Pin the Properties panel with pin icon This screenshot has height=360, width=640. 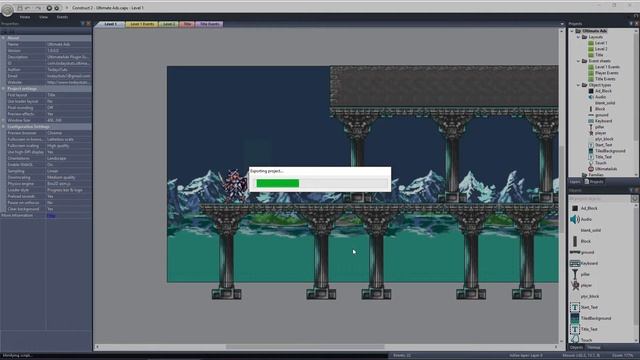pyautogui.click(x=83, y=24)
